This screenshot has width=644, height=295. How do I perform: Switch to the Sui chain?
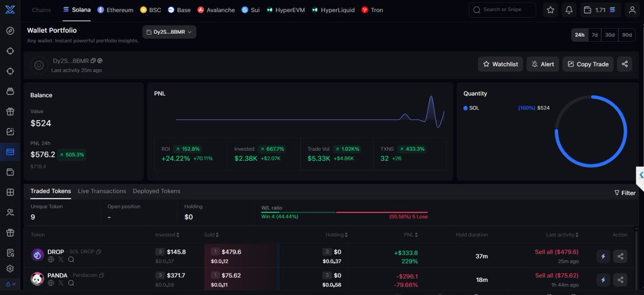pos(250,10)
